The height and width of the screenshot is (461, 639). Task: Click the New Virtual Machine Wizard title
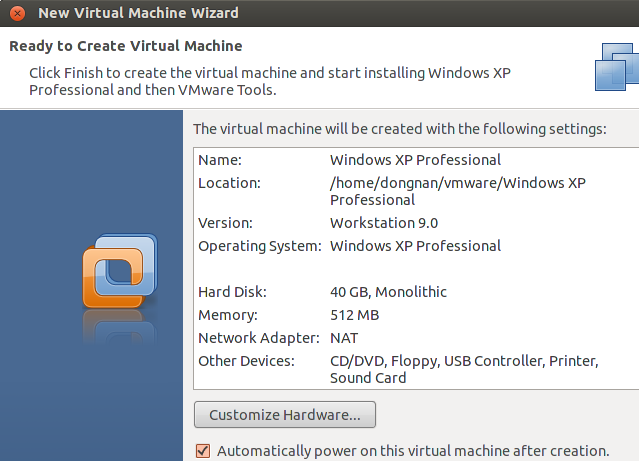click(138, 13)
